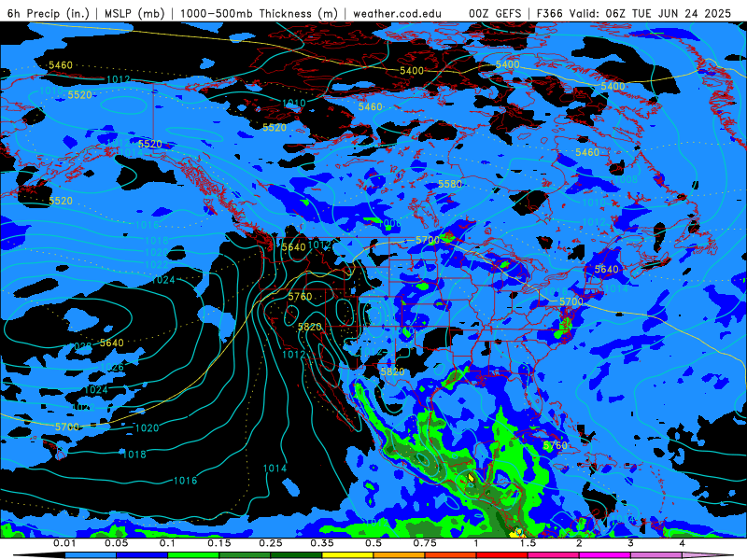Click the '6h Precip (in.)' header label
This screenshot has width=747, height=560.
click(49, 13)
